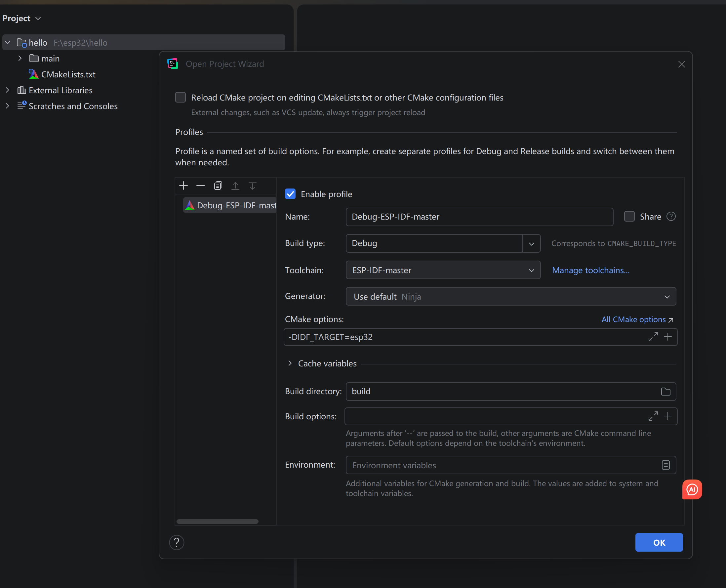
Task: Click plus icon in CMake options field
Action: point(668,337)
